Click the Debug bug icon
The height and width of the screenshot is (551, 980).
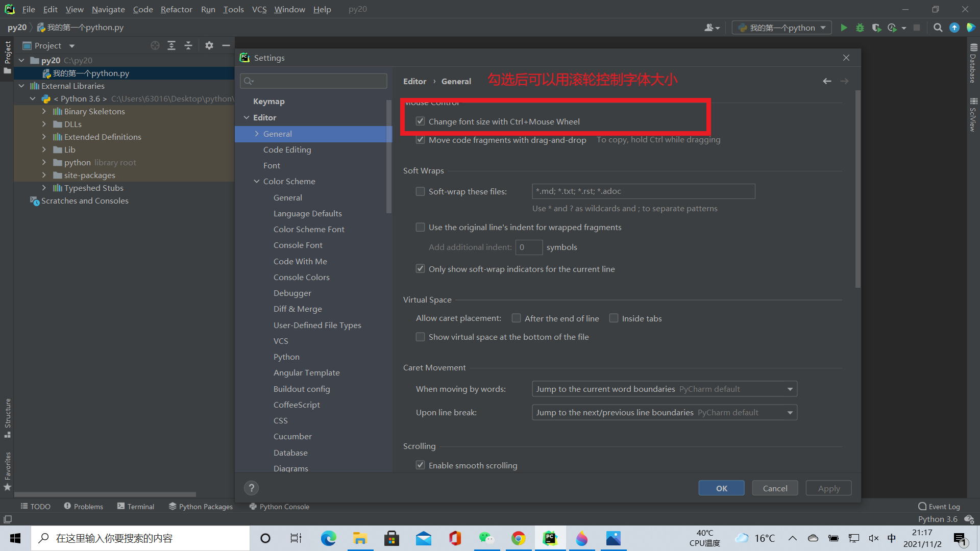coord(860,28)
